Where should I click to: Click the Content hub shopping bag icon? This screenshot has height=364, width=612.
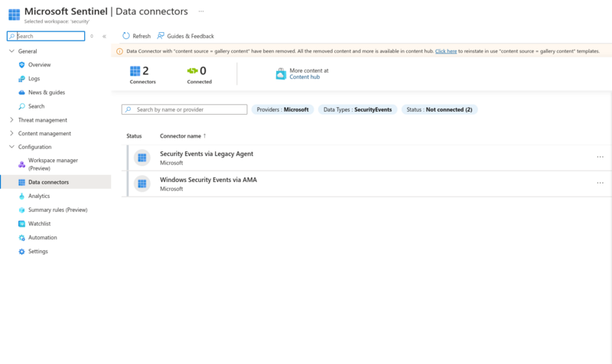tap(281, 73)
